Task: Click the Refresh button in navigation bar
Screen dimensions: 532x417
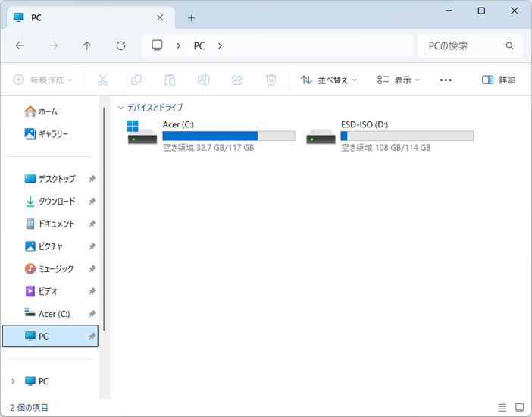Action: [x=120, y=45]
